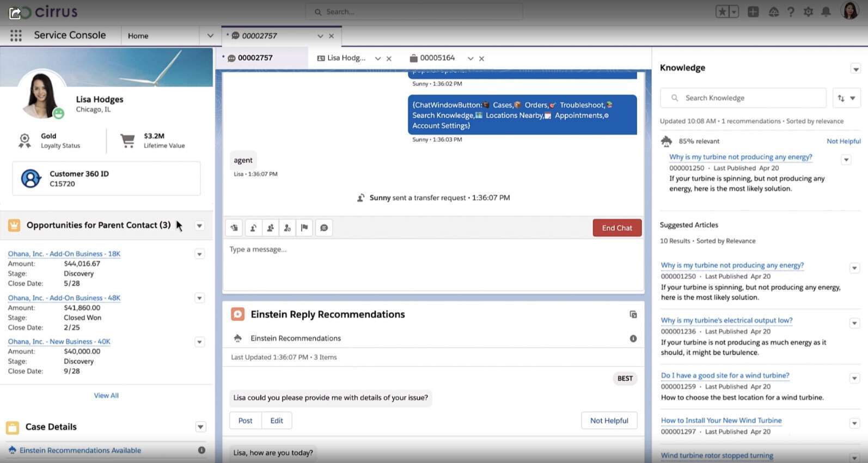
Task: Mark 85% relevant article Not Helpful
Action: pyautogui.click(x=843, y=141)
